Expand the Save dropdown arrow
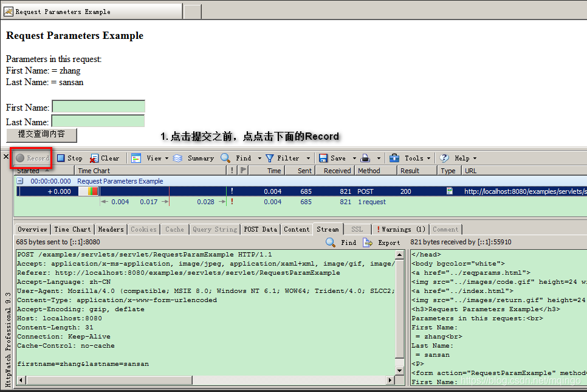Image resolution: width=587 pixels, height=392 pixels. 354,159
